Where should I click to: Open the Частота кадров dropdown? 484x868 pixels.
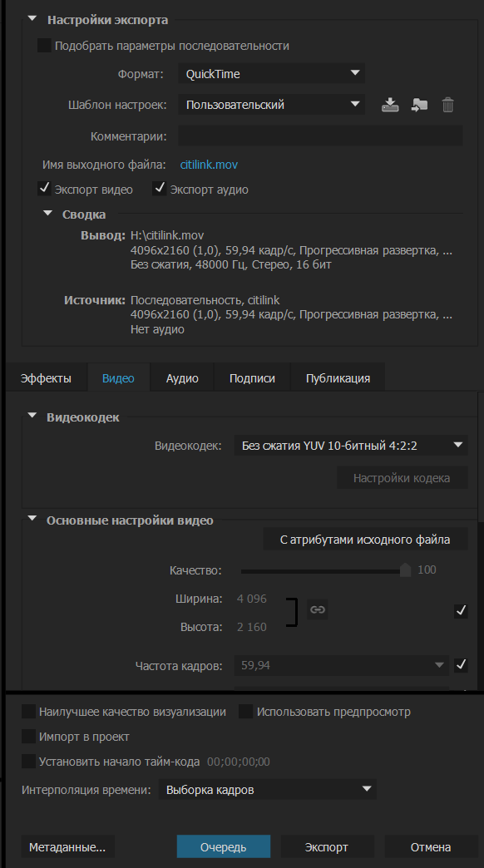pyautogui.click(x=342, y=665)
